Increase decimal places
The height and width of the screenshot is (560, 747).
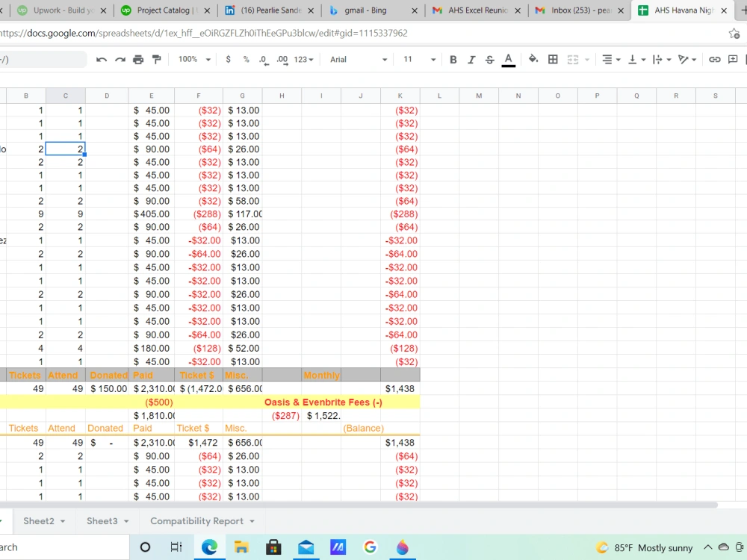(x=282, y=60)
